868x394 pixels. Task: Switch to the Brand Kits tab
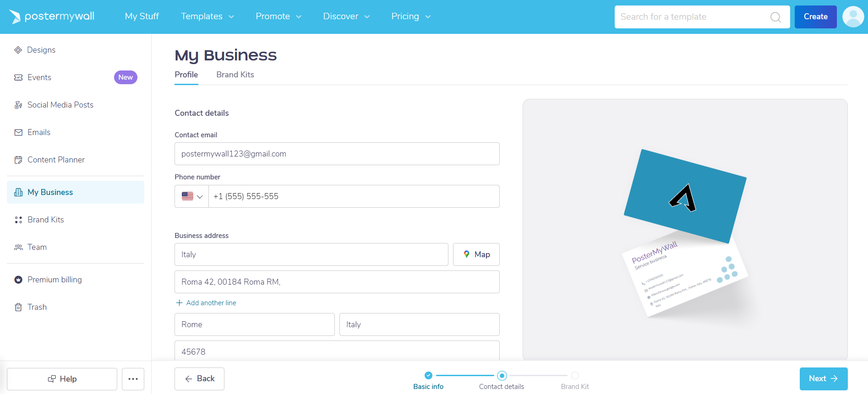click(235, 75)
